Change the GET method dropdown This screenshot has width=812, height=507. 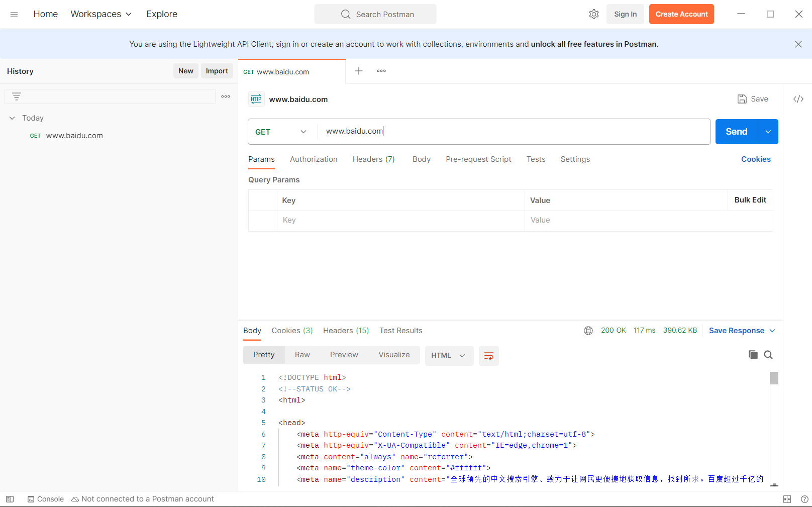281,132
